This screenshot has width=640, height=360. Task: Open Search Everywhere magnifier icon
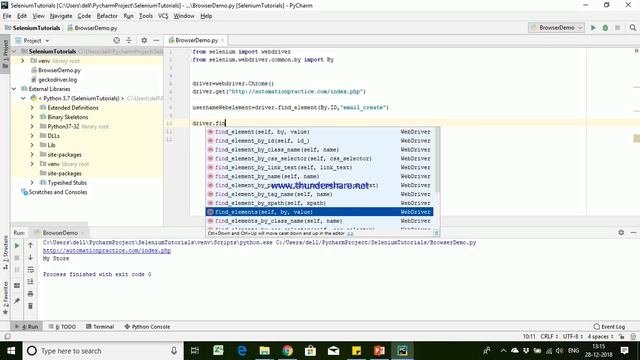coord(633,28)
